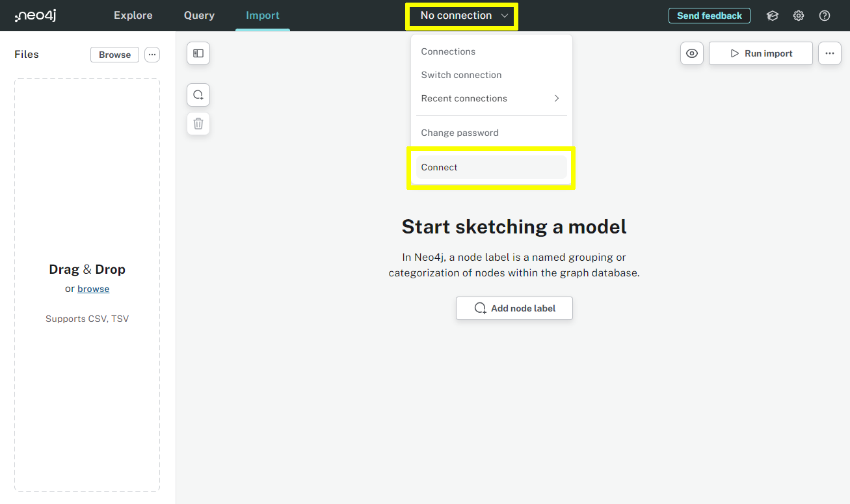Choose Change password in the menu
The height and width of the screenshot is (504, 850).
point(459,132)
